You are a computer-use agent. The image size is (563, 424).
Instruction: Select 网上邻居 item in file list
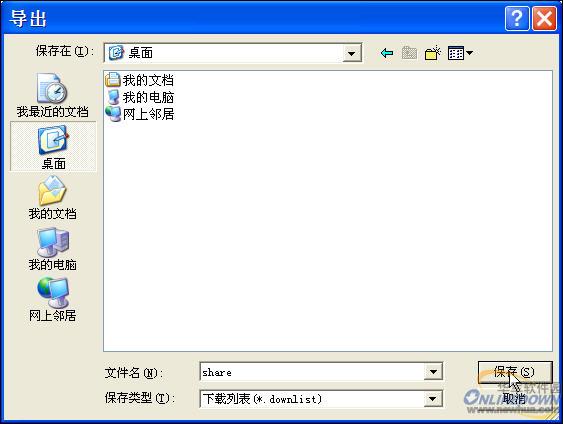140,114
